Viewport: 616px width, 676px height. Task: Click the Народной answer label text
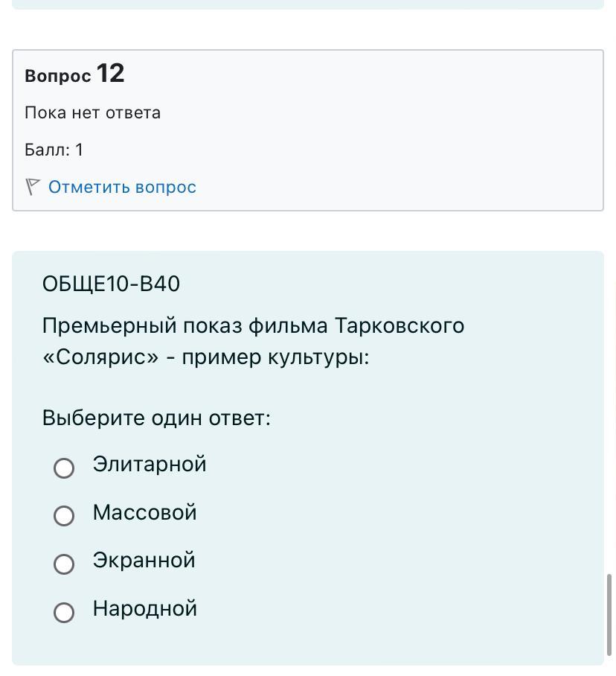[x=145, y=608]
